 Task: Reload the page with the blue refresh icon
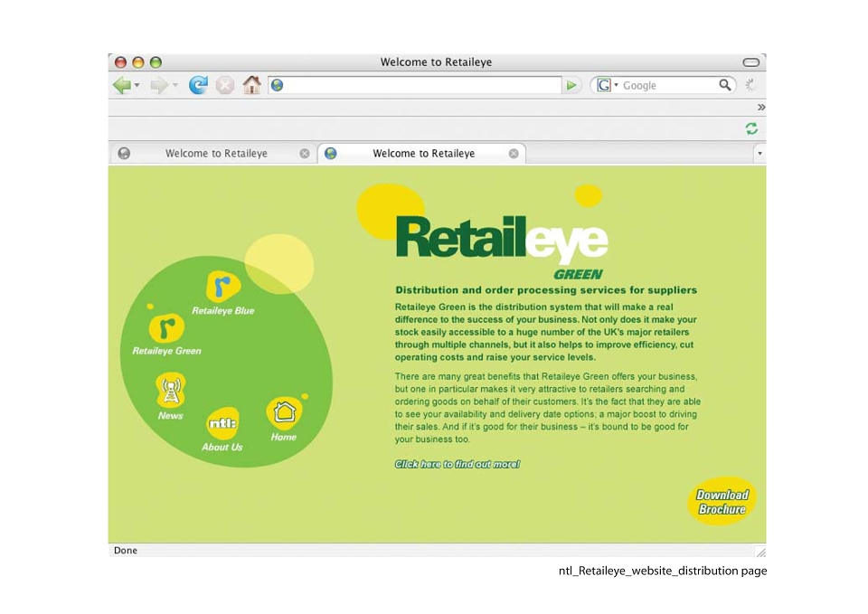coord(198,85)
